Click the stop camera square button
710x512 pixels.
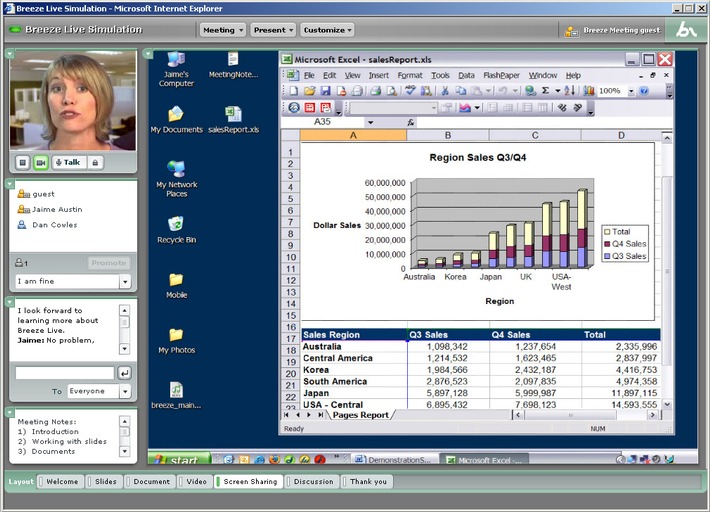[x=23, y=163]
